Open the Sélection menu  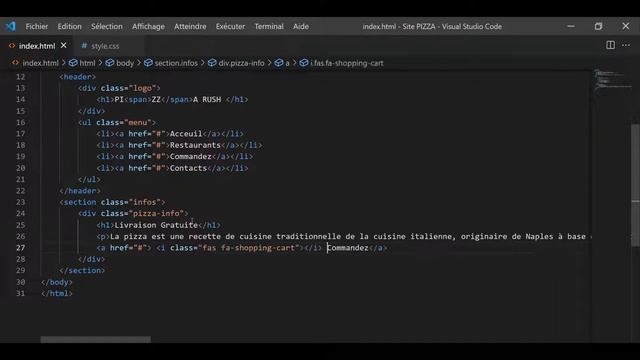107,27
